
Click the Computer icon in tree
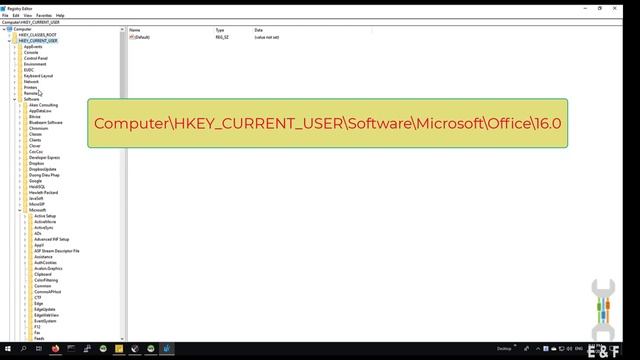tap(10, 29)
